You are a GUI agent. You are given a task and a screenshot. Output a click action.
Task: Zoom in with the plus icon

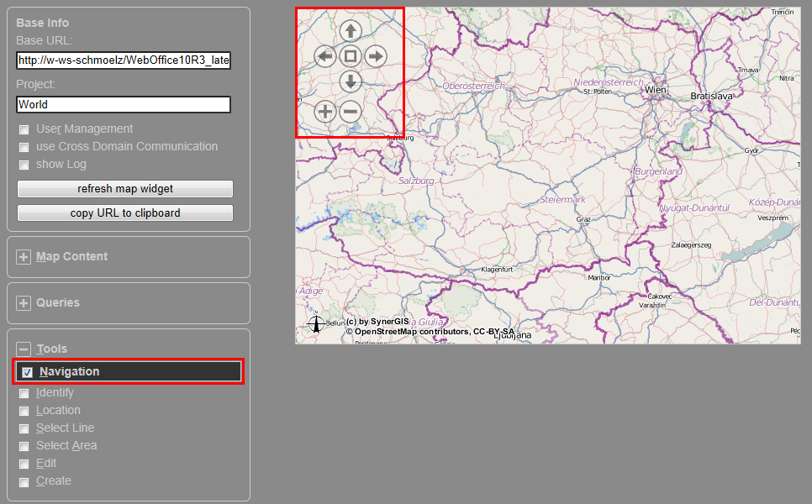coord(324,110)
